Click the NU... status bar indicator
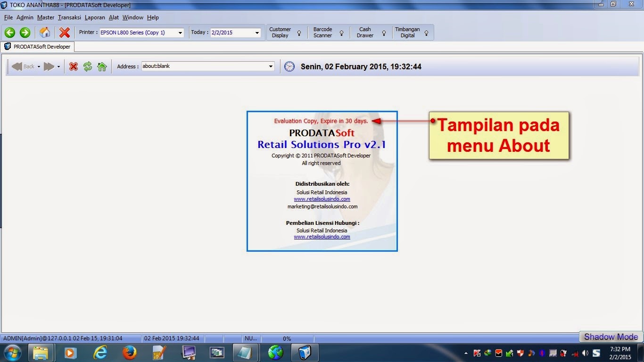644x362 pixels. [x=251, y=338]
